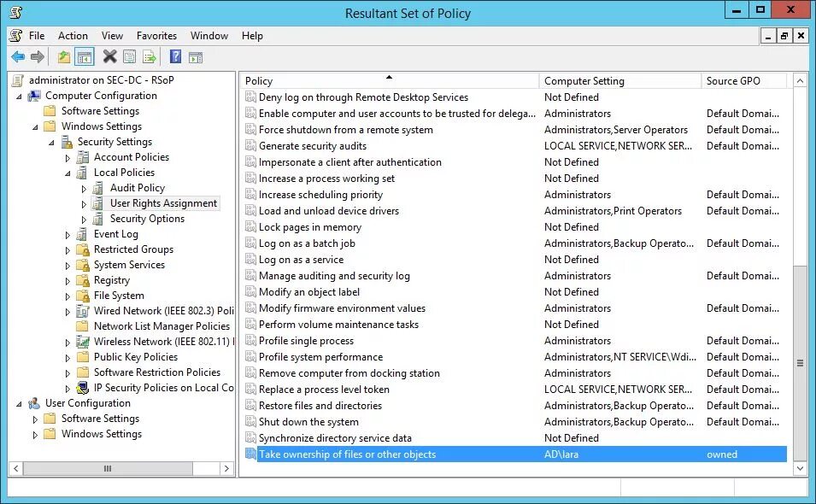Viewport: 816px width, 504px height.
Task: Click the Event Log tree icon
Action: [82, 234]
